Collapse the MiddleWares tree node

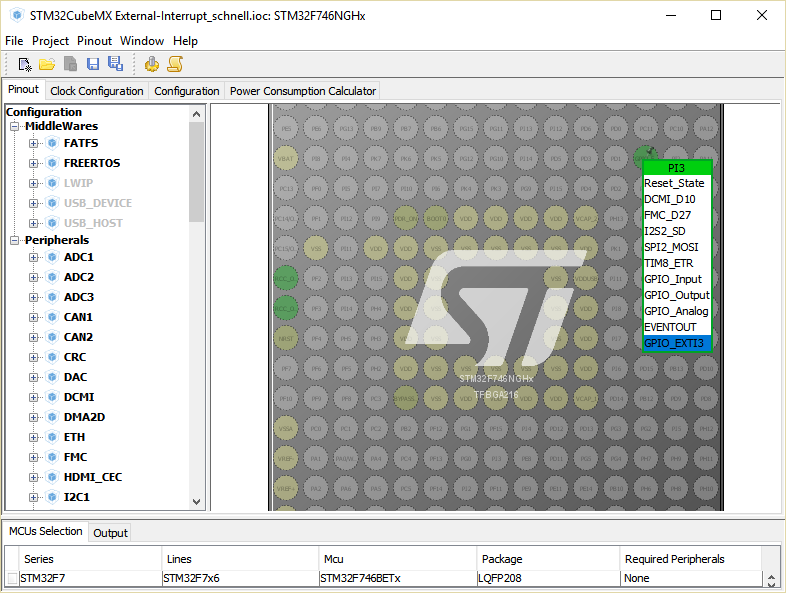[15, 126]
